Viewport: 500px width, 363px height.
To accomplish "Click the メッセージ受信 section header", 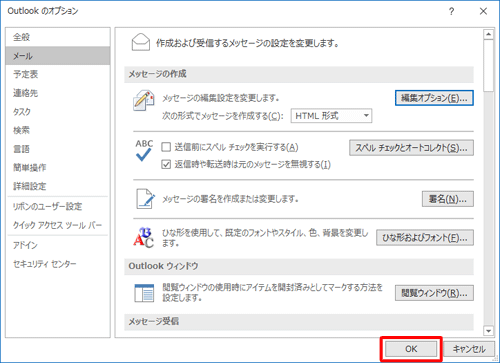I will [x=299, y=322].
